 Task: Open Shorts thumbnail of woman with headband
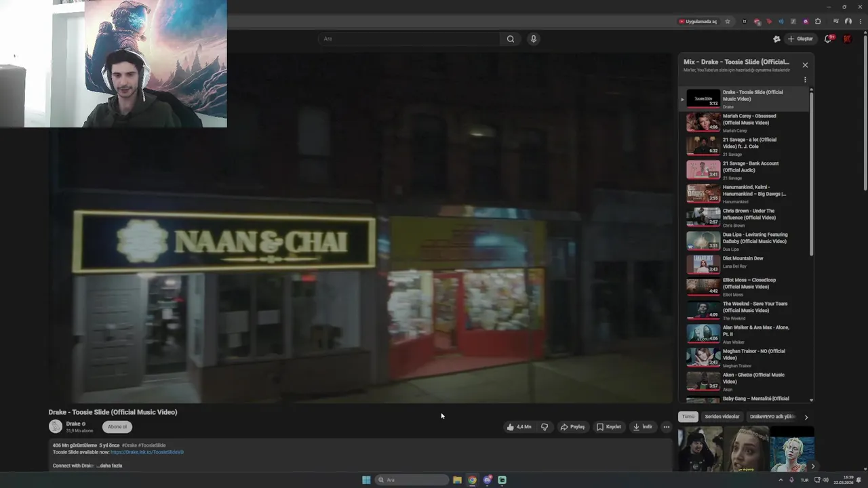(x=746, y=449)
